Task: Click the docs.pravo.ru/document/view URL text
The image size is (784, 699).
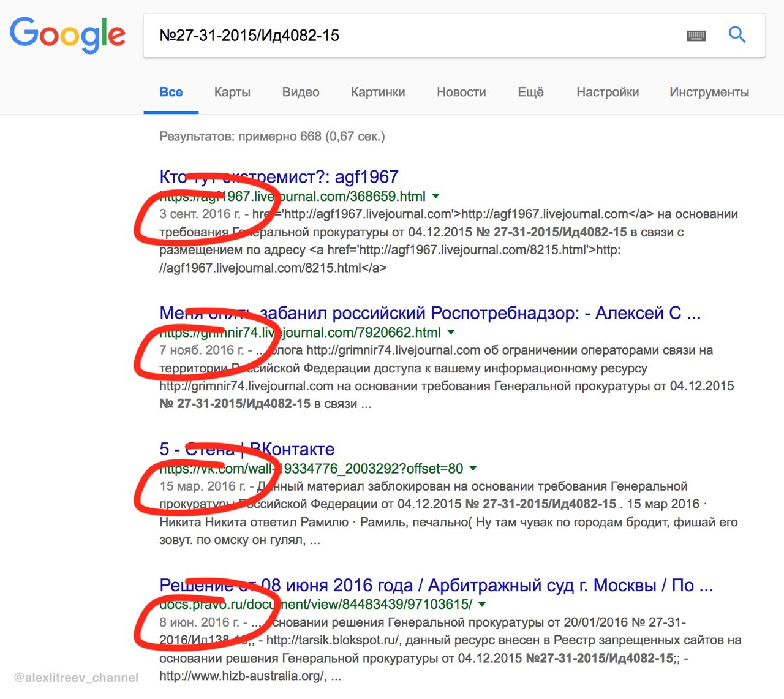Action: point(316,605)
